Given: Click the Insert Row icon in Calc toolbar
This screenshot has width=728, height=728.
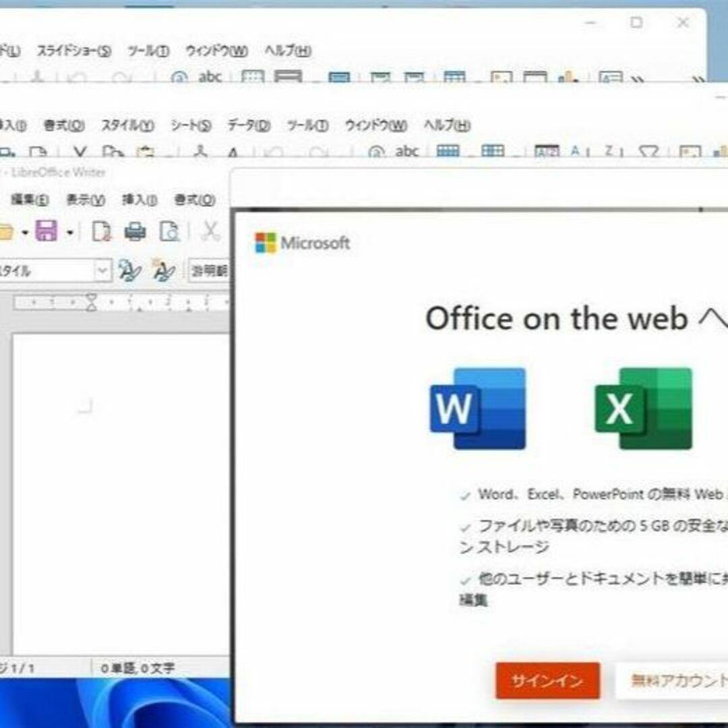Looking at the screenshot, I should 448,152.
